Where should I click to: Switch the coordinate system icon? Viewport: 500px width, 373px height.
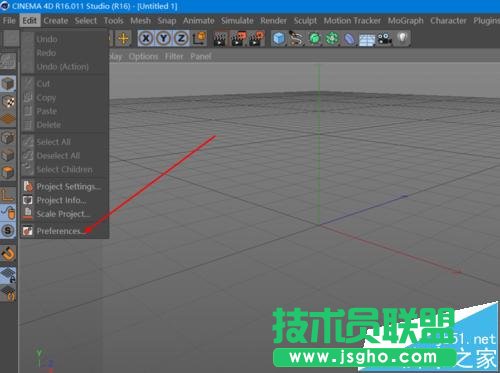tap(199, 39)
